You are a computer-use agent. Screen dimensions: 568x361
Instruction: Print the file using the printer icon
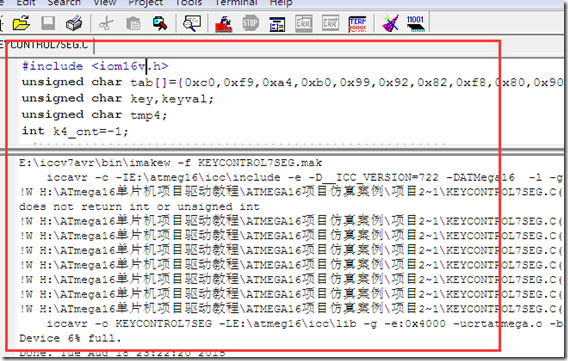tap(74, 23)
